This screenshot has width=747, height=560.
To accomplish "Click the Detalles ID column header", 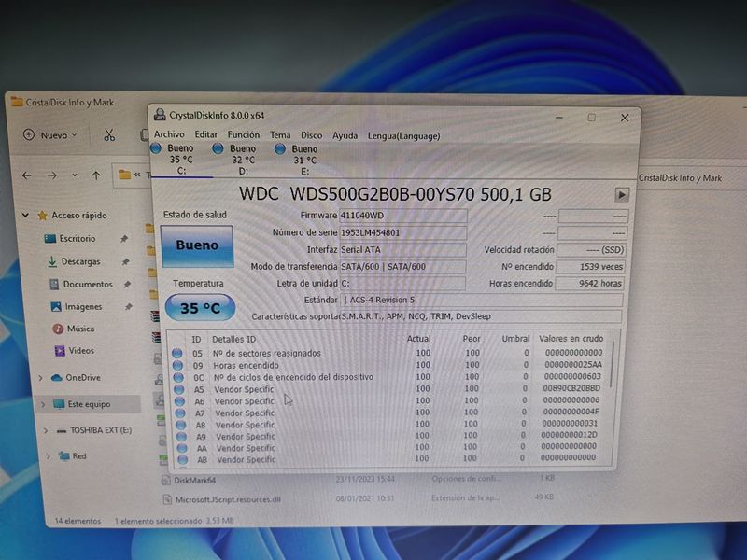I will (x=234, y=339).
